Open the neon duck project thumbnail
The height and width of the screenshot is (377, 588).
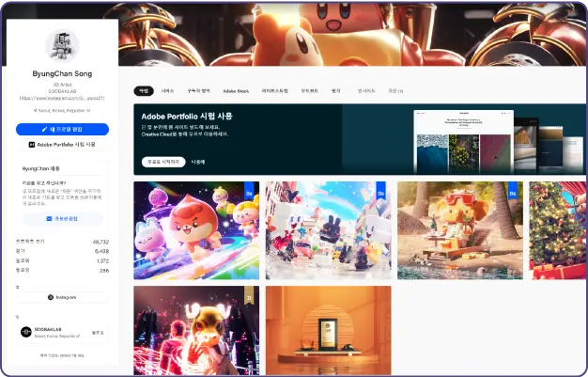196,330
